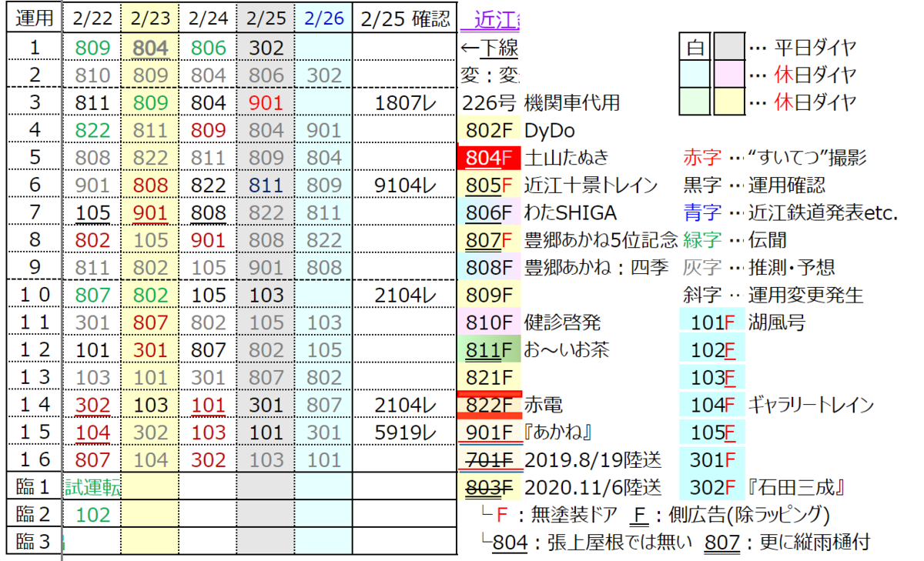The height and width of the screenshot is (561, 924).
Task: Select the underlined 105 in row 7
Action: pyautogui.click(x=91, y=213)
